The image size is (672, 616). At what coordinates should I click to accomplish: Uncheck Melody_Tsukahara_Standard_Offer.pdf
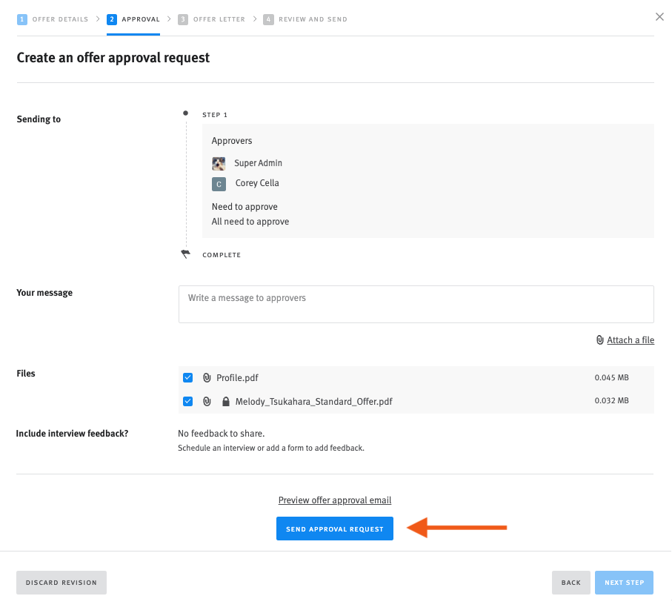pos(188,401)
